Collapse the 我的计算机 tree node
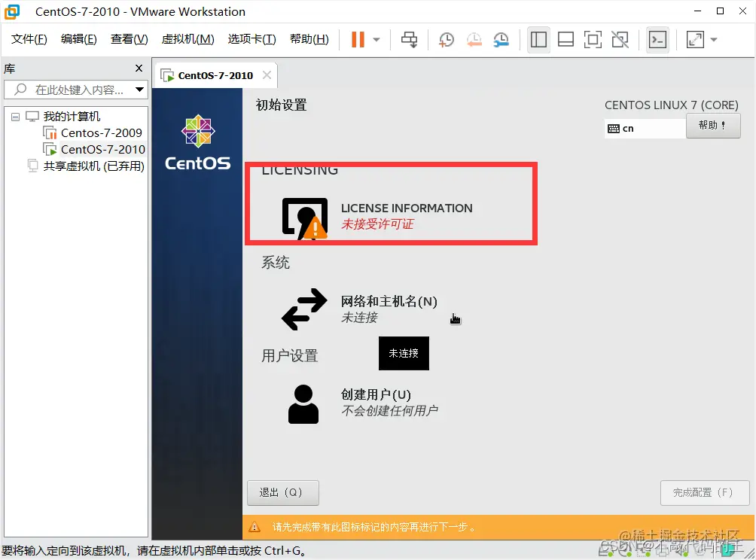This screenshot has width=756, height=560. [15, 117]
